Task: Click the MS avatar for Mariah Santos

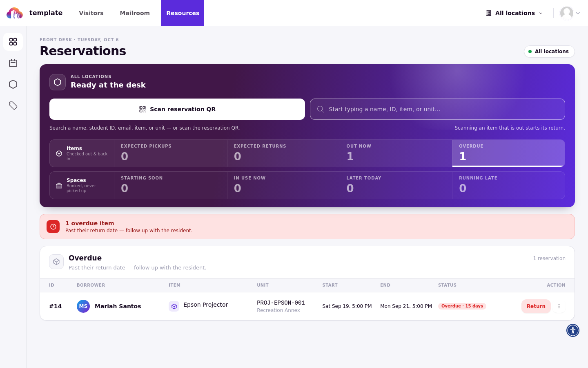Action: point(83,306)
